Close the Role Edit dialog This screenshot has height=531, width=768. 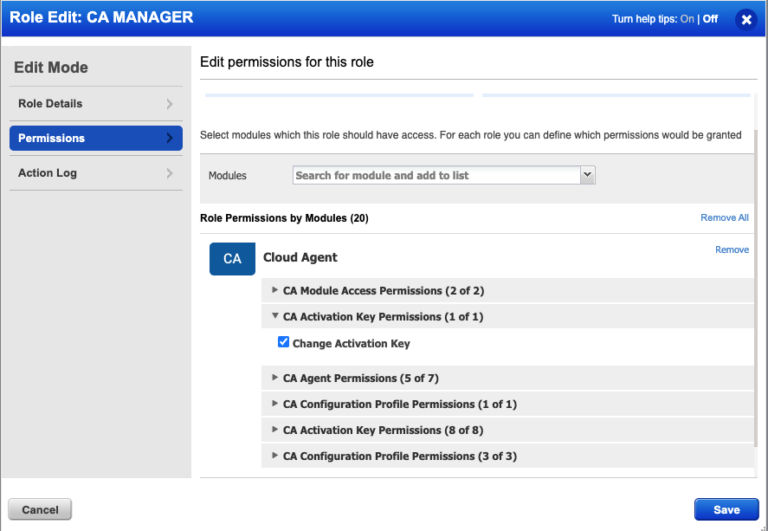tap(746, 20)
